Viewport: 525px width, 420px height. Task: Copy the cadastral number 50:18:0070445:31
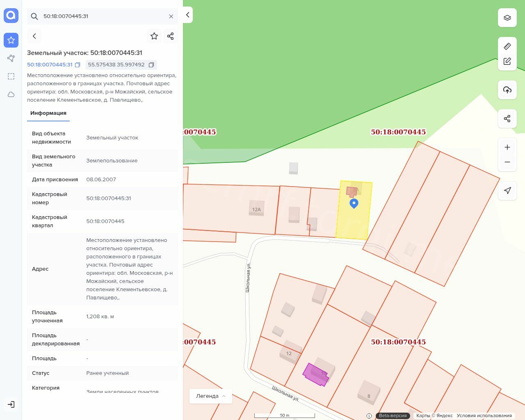78,65
